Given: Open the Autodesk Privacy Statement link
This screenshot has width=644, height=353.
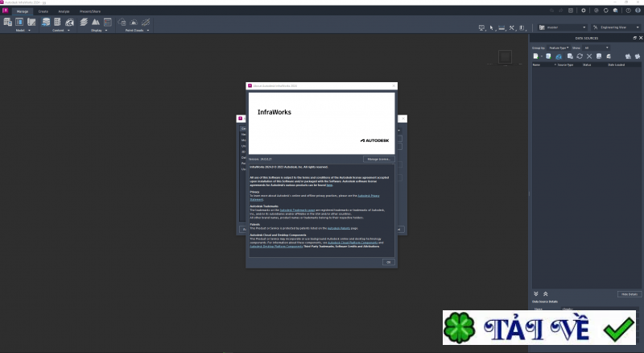Looking at the screenshot, I should coord(369,196).
